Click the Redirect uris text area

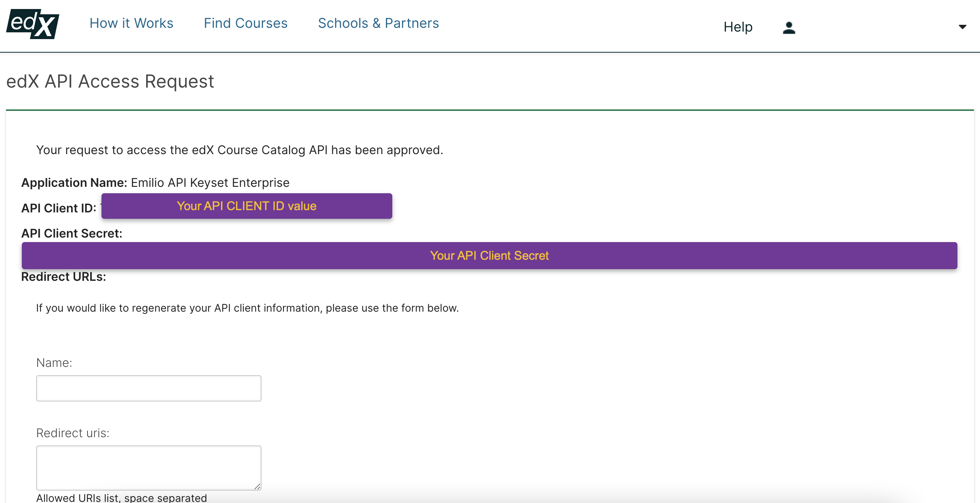point(148,467)
